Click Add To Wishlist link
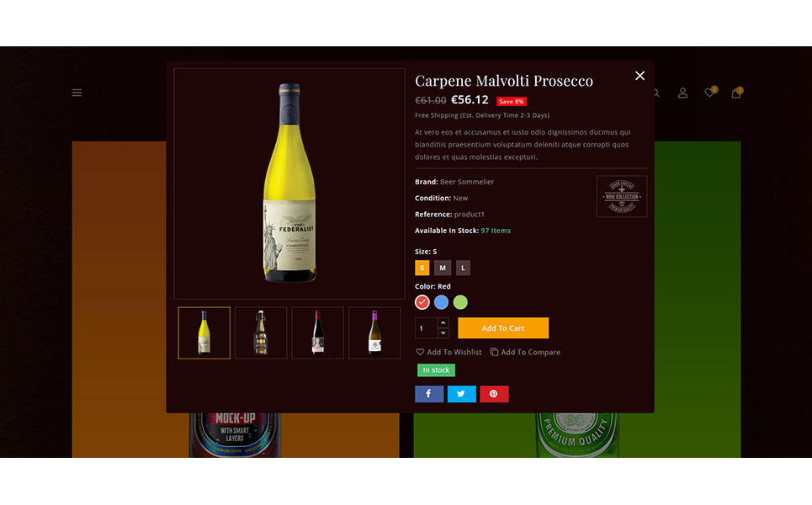Screen dimensions: 812x505 449,352
